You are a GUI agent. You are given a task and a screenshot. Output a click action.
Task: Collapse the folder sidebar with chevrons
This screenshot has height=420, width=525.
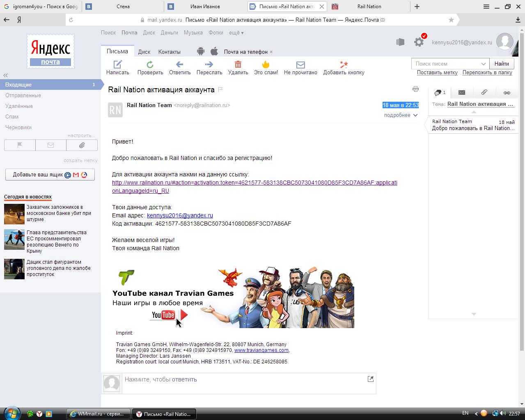[5, 75]
